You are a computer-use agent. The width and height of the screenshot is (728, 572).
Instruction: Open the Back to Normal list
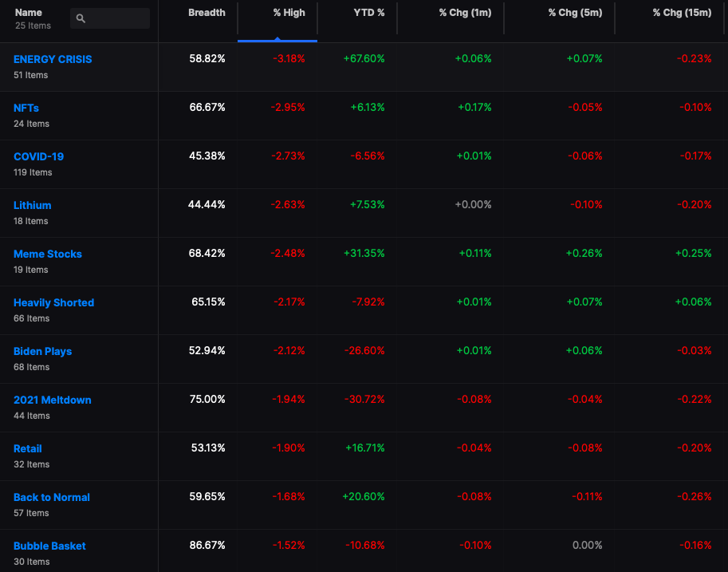[x=52, y=498]
